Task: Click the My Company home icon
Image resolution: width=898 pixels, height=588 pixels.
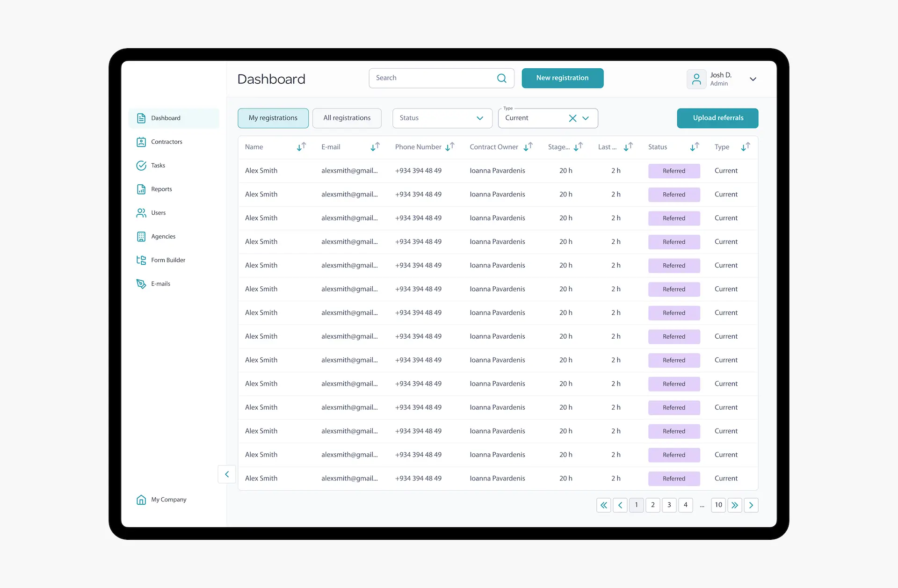Action: pos(141,500)
